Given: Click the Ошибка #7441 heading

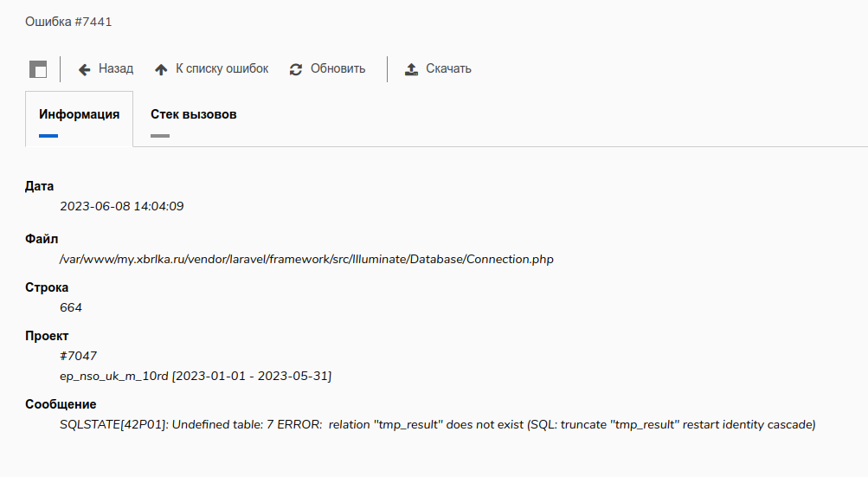Looking at the screenshot, I should tap(68, 22).
